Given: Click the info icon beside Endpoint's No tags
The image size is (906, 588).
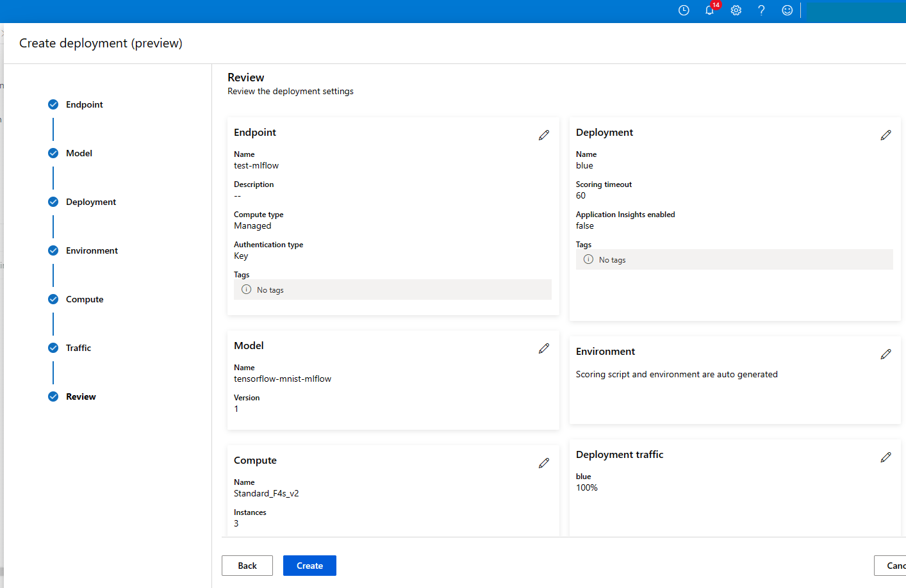Looking at the screenshot, I should coord(246,290).
